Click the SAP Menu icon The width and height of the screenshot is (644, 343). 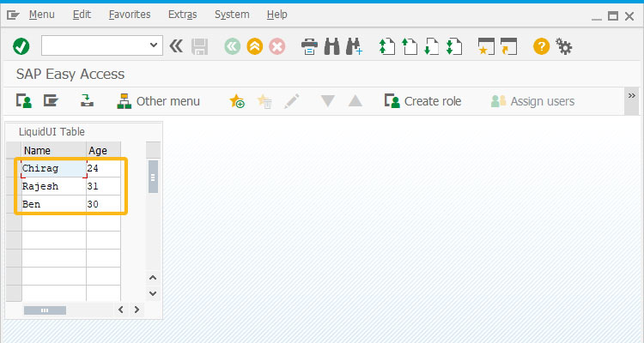51,100
